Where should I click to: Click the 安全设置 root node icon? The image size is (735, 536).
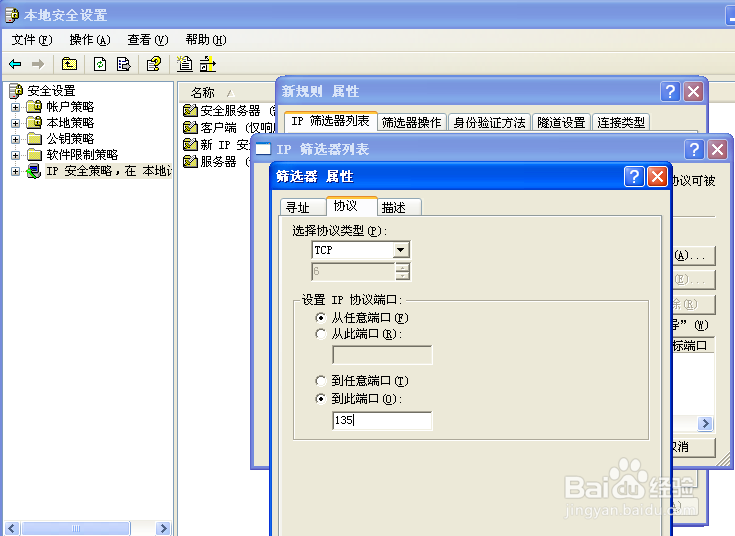(16, 91)
